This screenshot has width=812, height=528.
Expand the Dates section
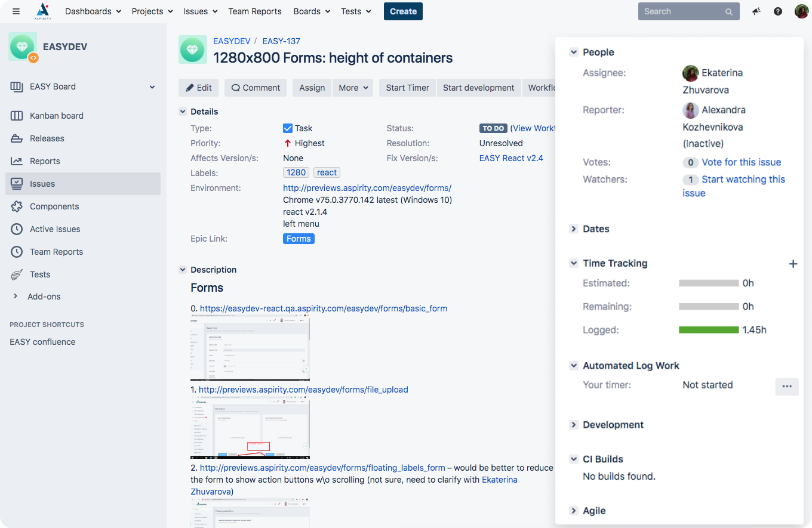coord(574,229)
